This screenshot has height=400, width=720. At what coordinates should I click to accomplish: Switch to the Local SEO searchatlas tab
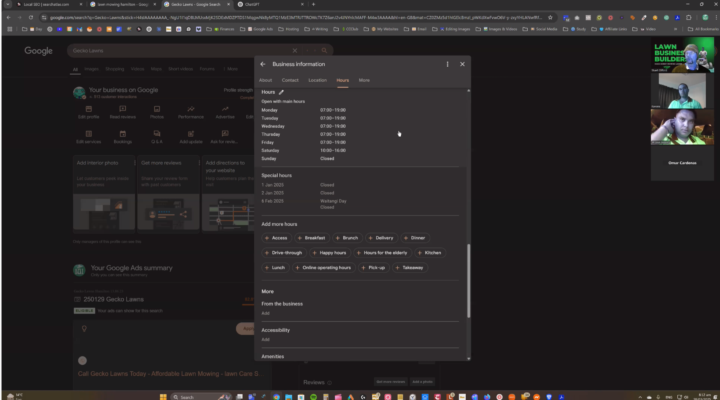49,4
